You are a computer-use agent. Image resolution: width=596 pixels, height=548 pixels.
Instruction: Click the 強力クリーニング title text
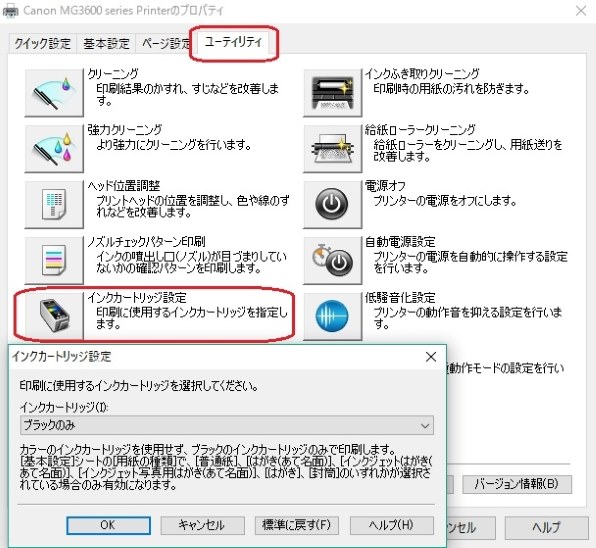(125, 130)
